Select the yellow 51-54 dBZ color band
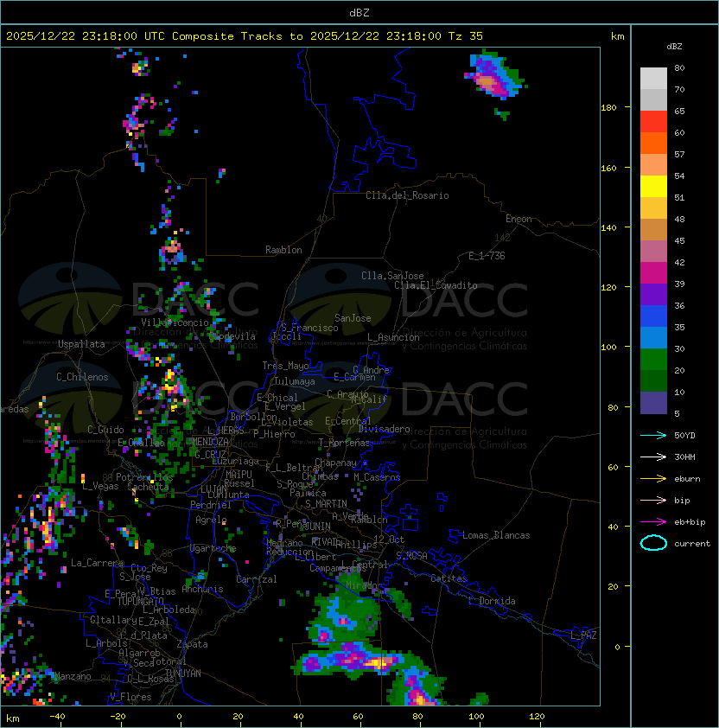The width and height of the screenshot is (719, 728). point(653,187)
